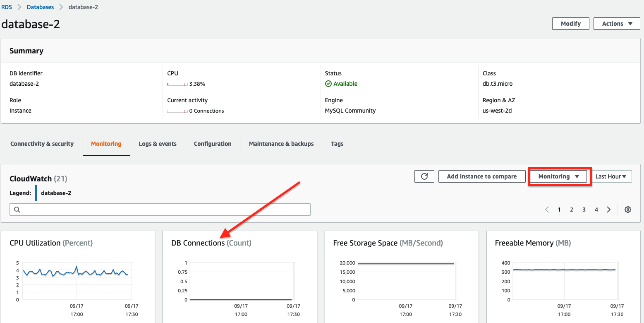
Task: Open the Actions dropdown
Action: 616,24
